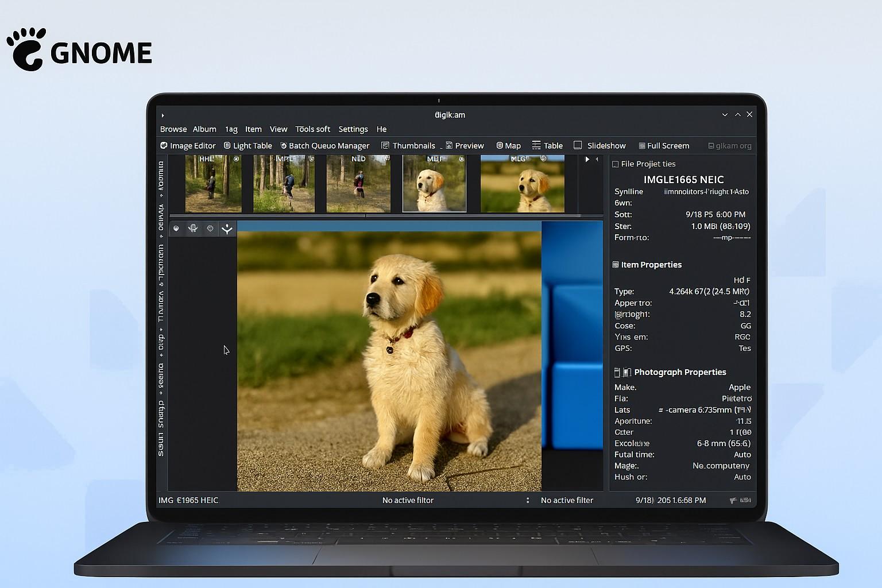
Task: Switch to Table view
Action: (x=547, y=146)
